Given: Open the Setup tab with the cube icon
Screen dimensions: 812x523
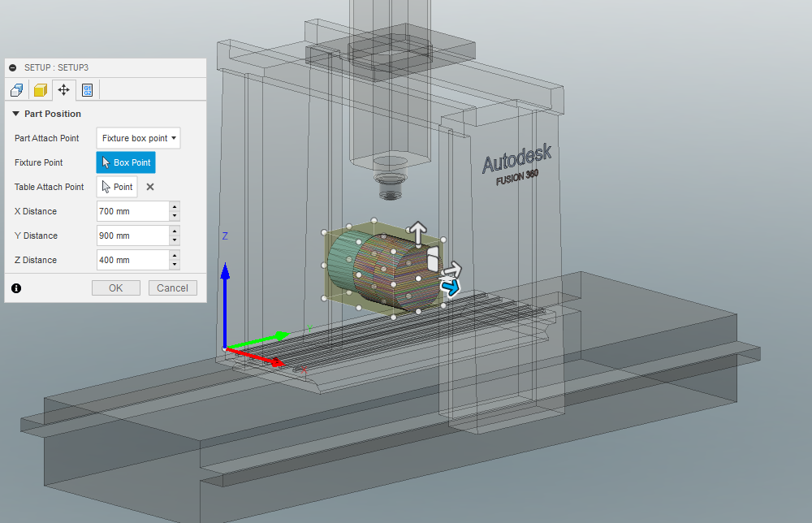Looking at the screenshot, I should (15, 89).
